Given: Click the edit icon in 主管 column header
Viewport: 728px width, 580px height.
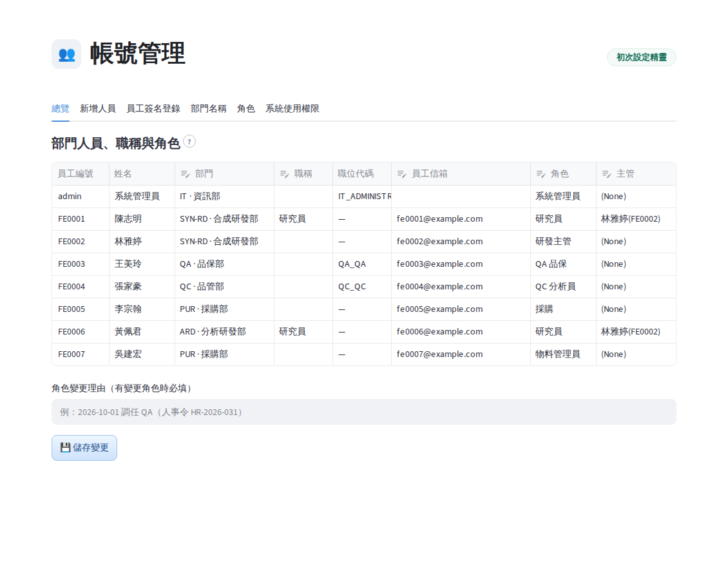Looking at the screenshot, I should coord(607,174).
